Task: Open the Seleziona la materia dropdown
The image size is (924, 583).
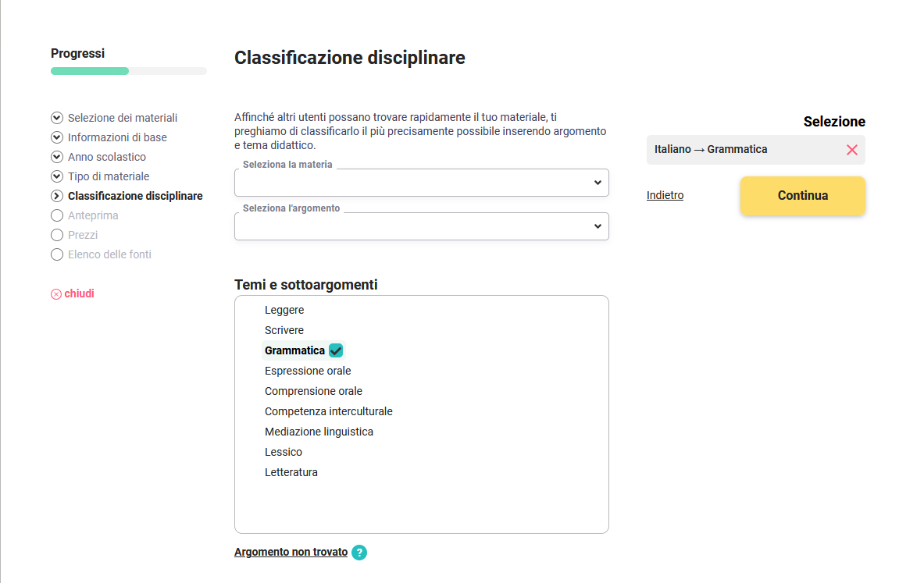Action: pos(421,183)
